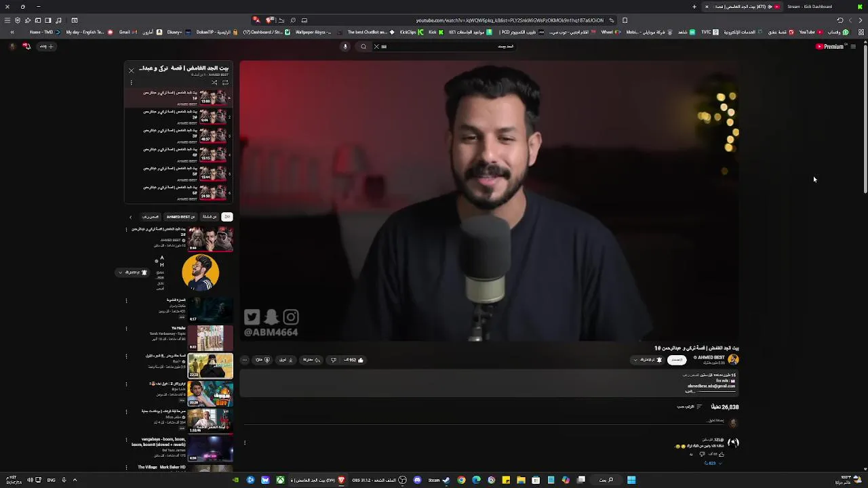
Task: Open options for the vangaboys boom boom video
Action: [126, 441]
